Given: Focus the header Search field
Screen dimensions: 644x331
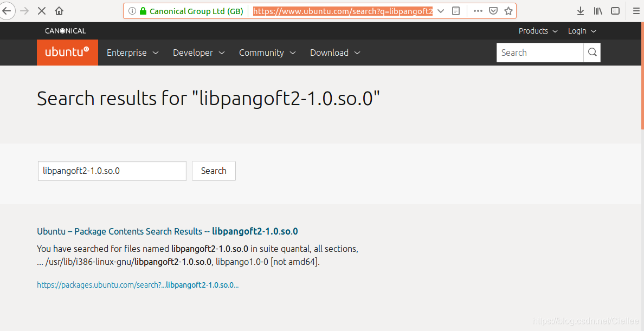Looking at the screenshot, I should (540, 53).
